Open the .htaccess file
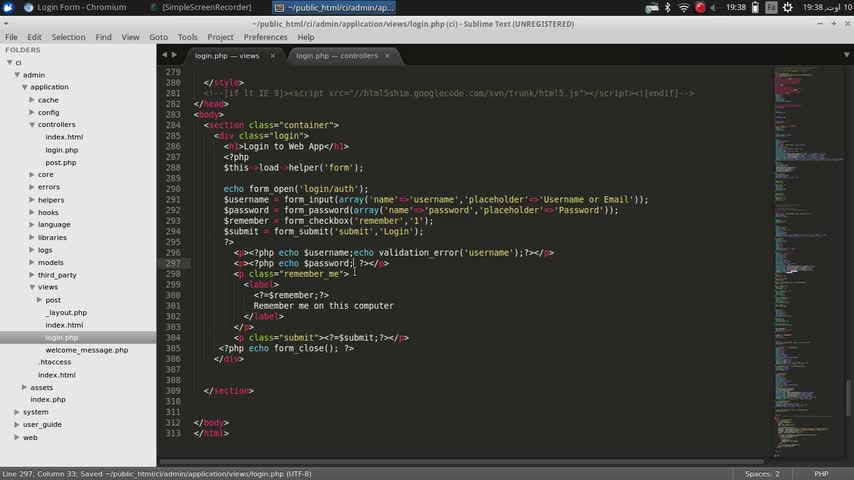The image size is (854, 480). 54,362
